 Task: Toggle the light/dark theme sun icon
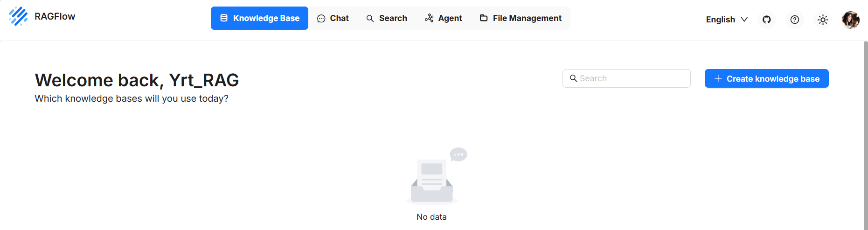pyautogui.click(x=823, y=20)
